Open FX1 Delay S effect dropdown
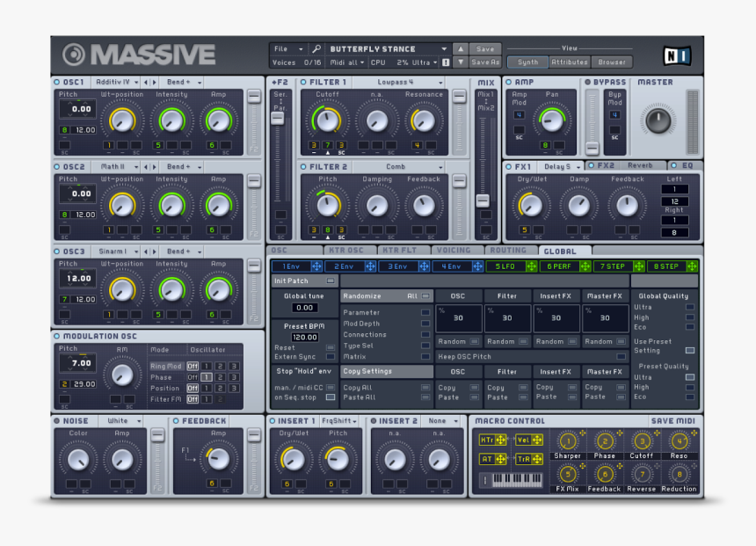Screen dimensions: 756x546 (561, 166)
